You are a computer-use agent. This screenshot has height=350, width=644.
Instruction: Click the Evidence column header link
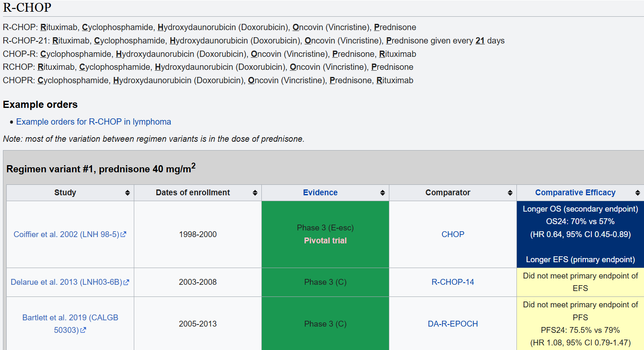click(320, 193)
